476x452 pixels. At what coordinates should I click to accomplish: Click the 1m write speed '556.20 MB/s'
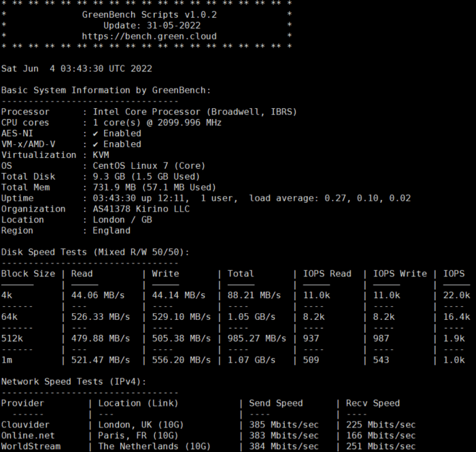(x=182, y=360)
